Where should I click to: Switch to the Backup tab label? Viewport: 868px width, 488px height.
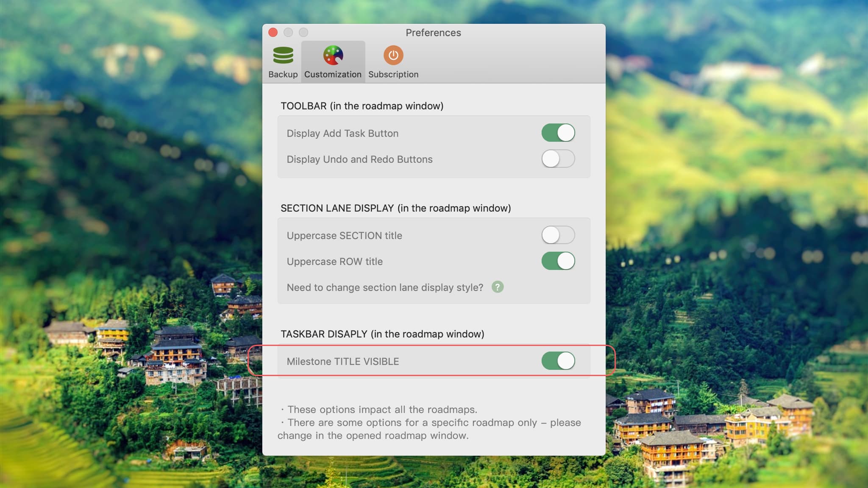[x=283, y=74]
